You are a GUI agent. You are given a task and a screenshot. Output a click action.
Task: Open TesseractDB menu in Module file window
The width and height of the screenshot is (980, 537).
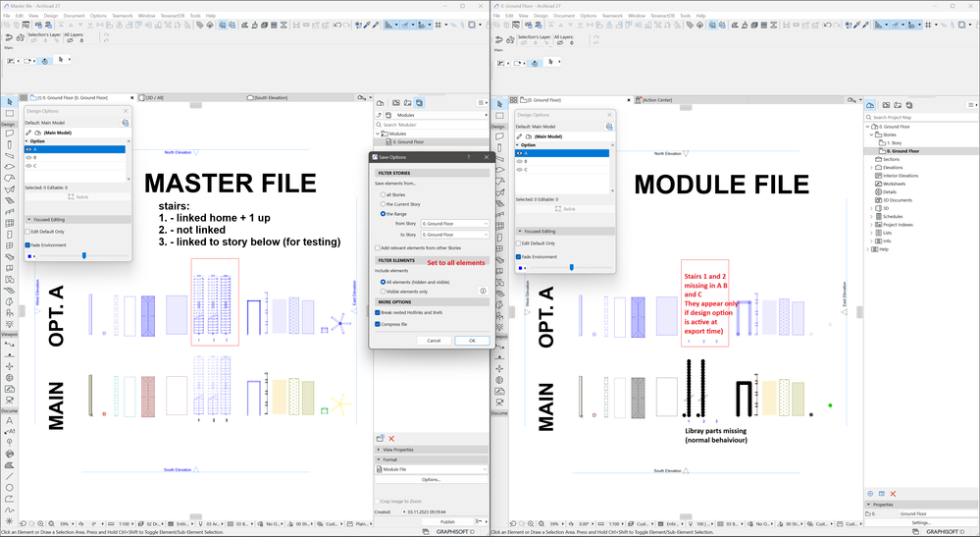click(662, 16)
